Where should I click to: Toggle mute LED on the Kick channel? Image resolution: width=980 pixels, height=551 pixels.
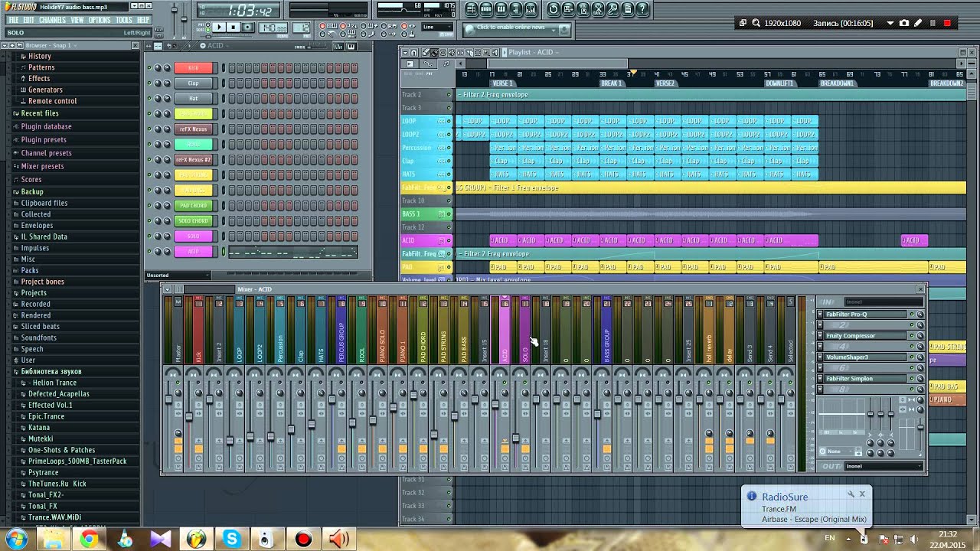(x=149, y=68)
